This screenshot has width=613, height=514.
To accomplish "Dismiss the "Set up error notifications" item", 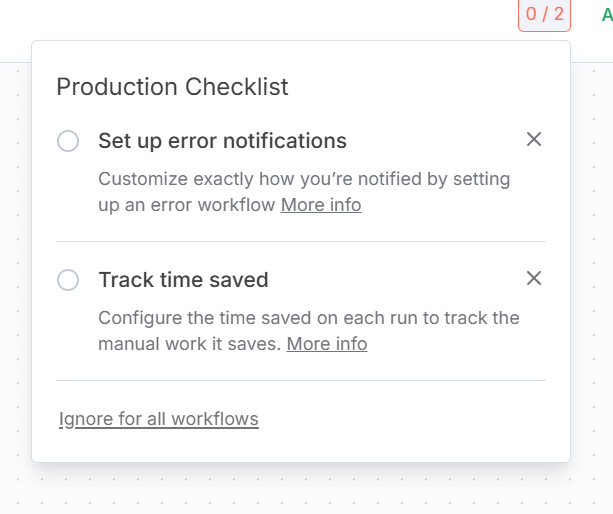I will tap(534, 140).
